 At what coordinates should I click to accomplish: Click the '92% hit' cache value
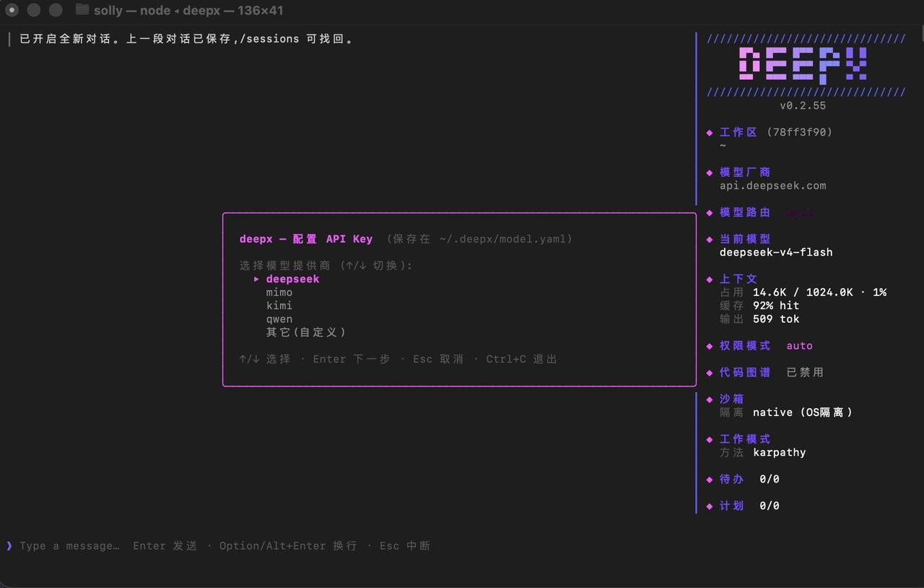(x=776, y=306)
